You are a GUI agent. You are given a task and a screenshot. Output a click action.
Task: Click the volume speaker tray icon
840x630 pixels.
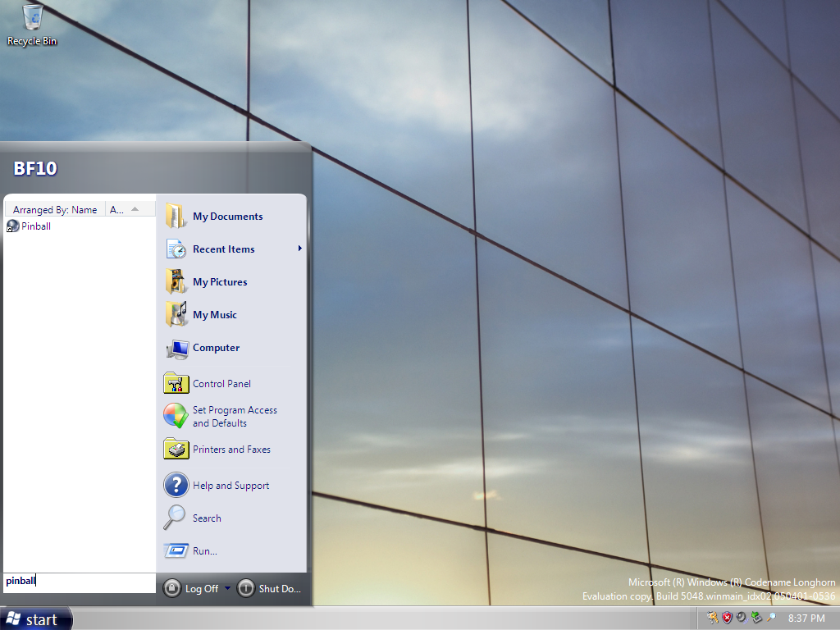[741, 618]
